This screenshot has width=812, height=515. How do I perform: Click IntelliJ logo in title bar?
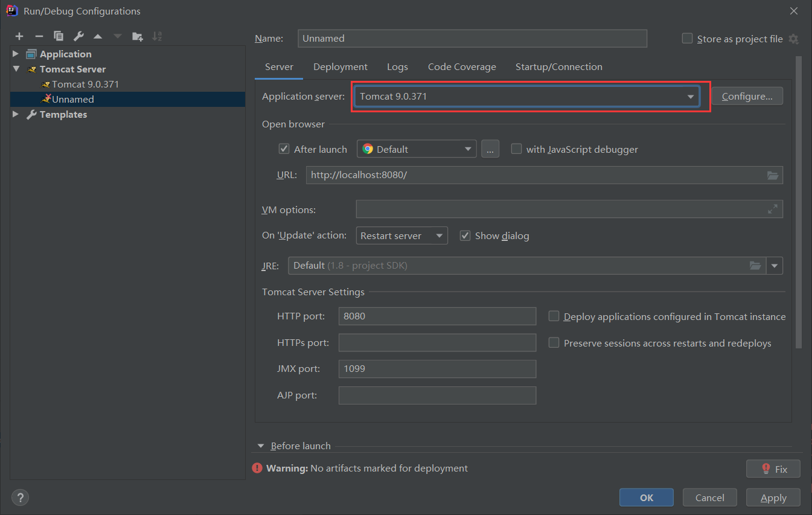pos(11,11)
